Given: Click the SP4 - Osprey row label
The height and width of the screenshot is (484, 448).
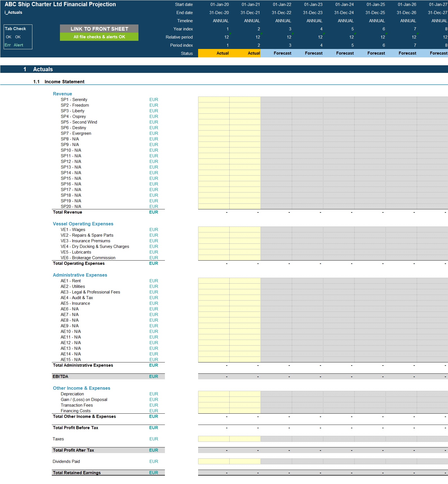Looking at the screenshot, I should (x=73, y=116).
